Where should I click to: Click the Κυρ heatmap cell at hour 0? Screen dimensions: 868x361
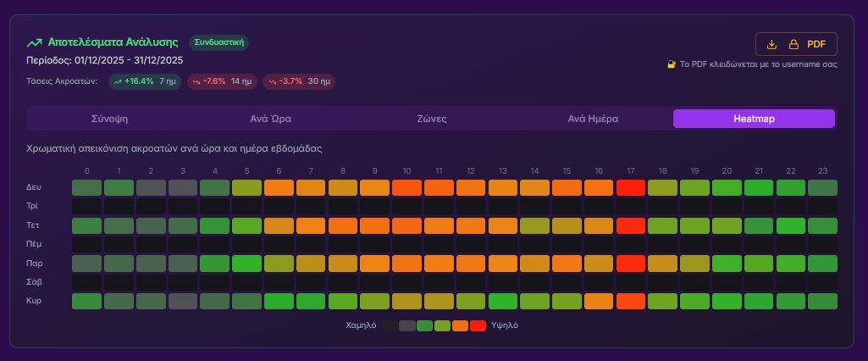coord(86,301)
